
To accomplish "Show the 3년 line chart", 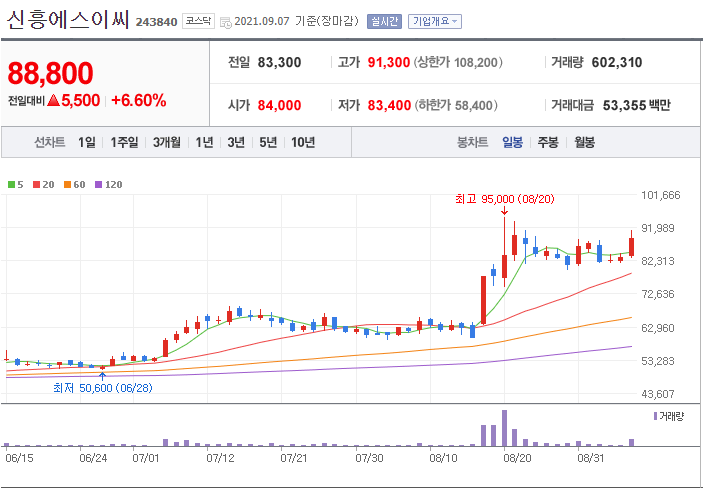I will [x=236, y=143].
